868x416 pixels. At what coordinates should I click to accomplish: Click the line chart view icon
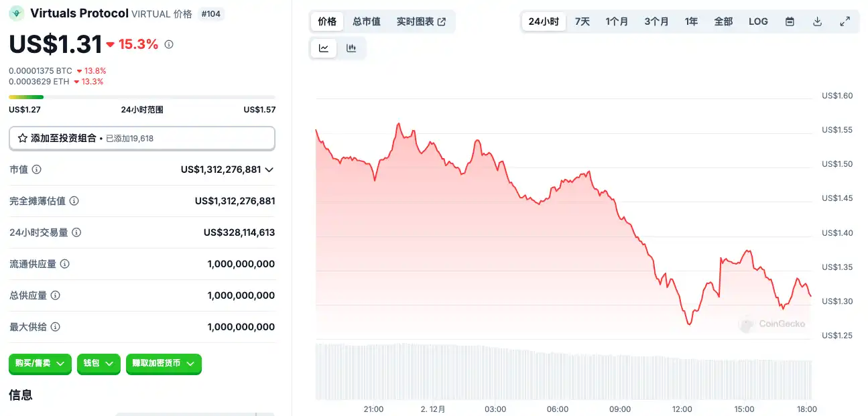324,48
